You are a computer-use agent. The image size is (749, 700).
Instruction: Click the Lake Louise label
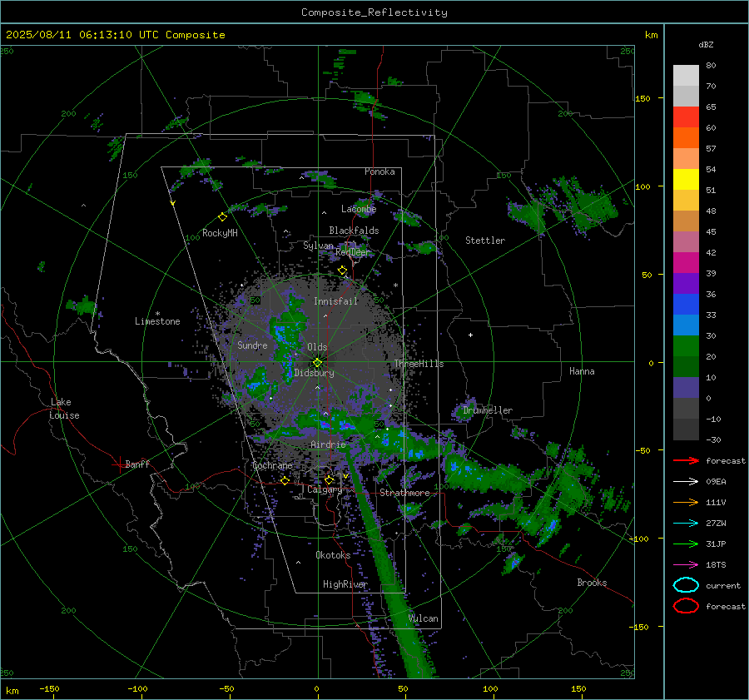pos(64,409)
